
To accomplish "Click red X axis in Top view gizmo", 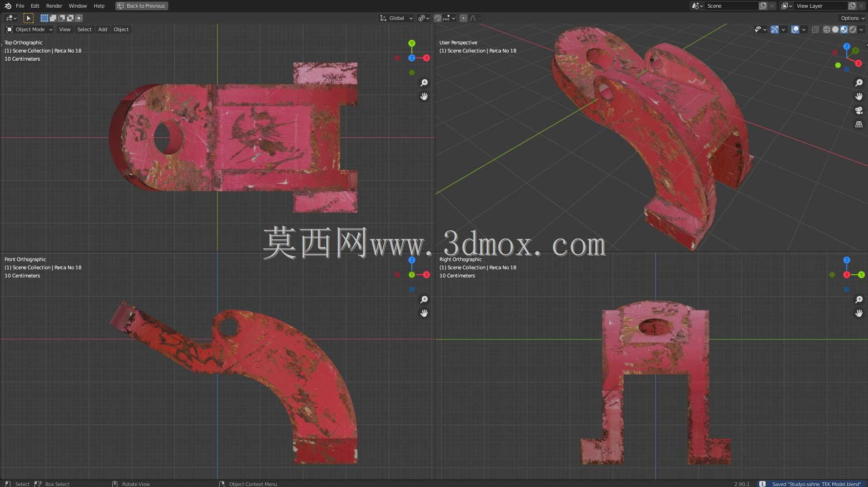I will (x=426, y=58).
